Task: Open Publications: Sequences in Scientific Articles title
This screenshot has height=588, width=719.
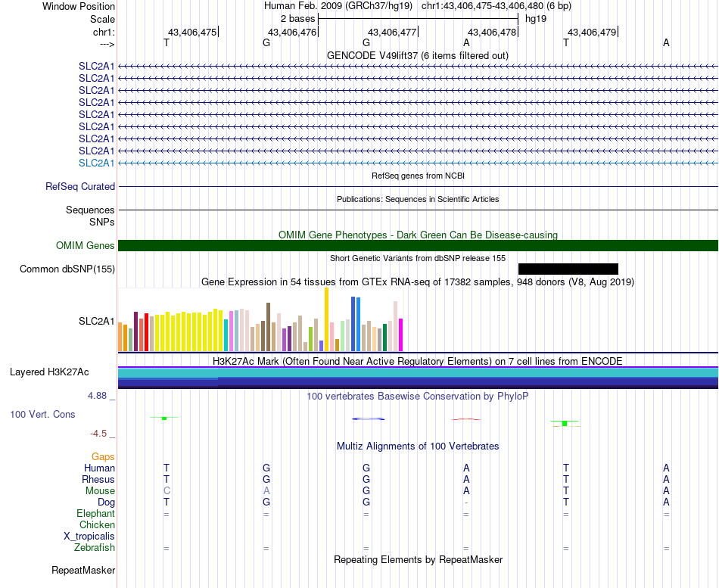Action: point(418,199)
